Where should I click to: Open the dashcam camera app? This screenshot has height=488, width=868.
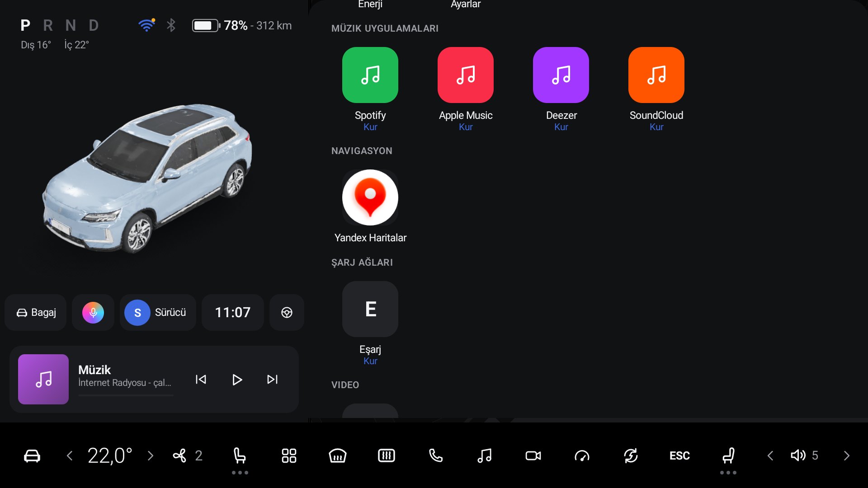click(x=533, y=455)
